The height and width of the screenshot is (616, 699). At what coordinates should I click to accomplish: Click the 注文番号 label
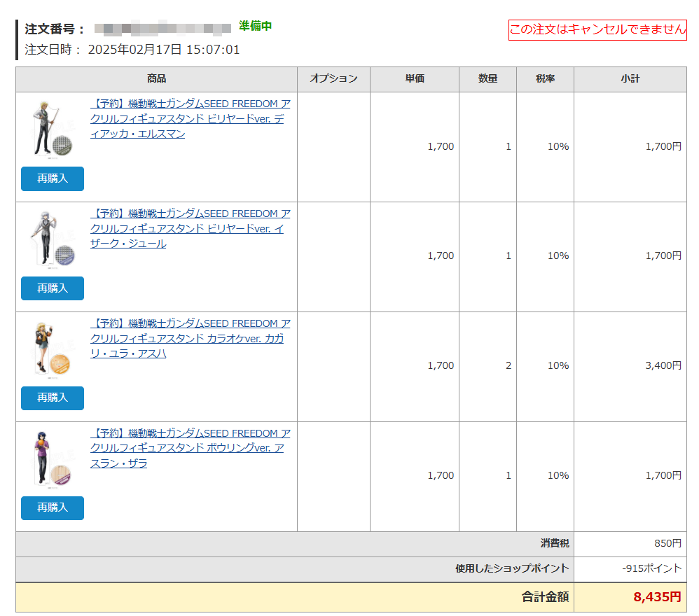click(55, 29)
